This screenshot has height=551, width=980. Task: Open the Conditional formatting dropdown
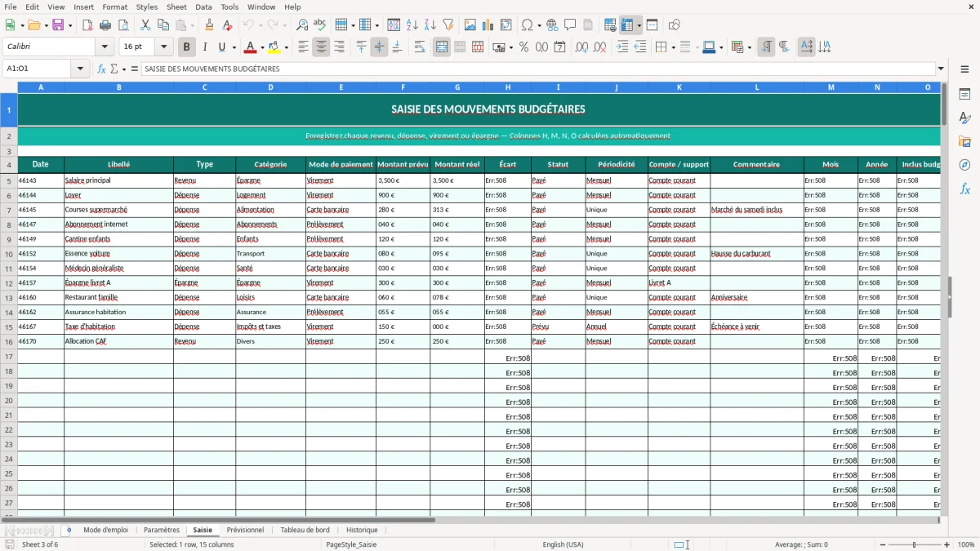[750, 47]
